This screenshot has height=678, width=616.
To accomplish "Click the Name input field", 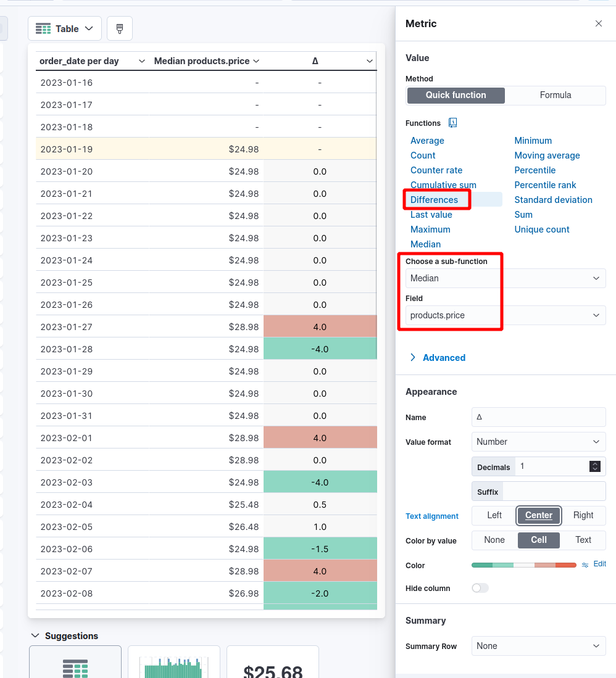I will (x=538, y=417).
